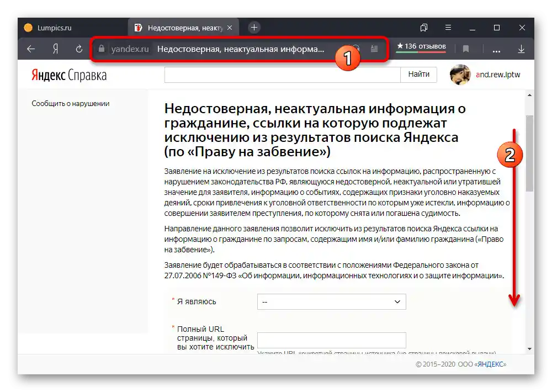552x392 pixels.
Task: Expand the Я являюсь dropdown
Action: coord(331,302)
